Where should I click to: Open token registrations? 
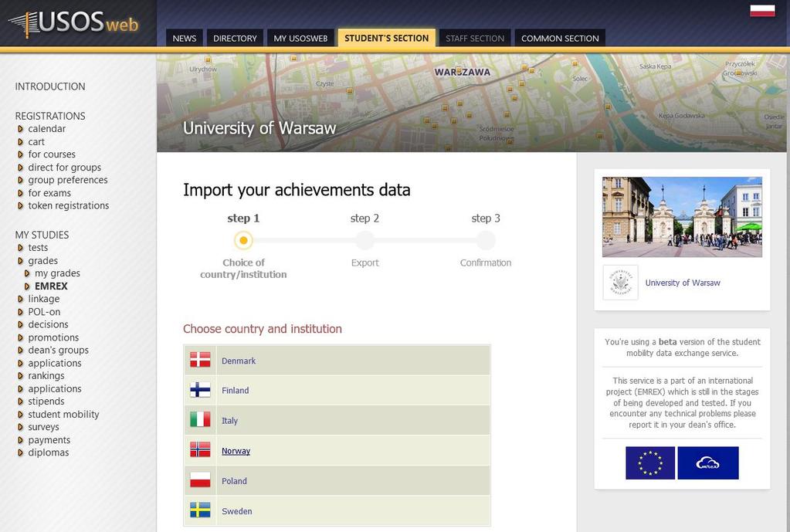(x=69, y=205)
